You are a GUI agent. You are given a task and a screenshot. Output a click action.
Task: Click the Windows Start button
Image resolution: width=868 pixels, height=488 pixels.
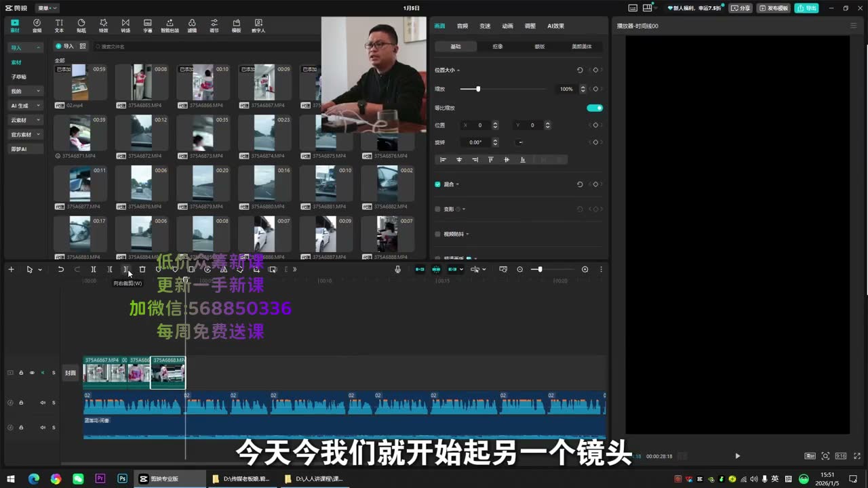pos(11,479)
